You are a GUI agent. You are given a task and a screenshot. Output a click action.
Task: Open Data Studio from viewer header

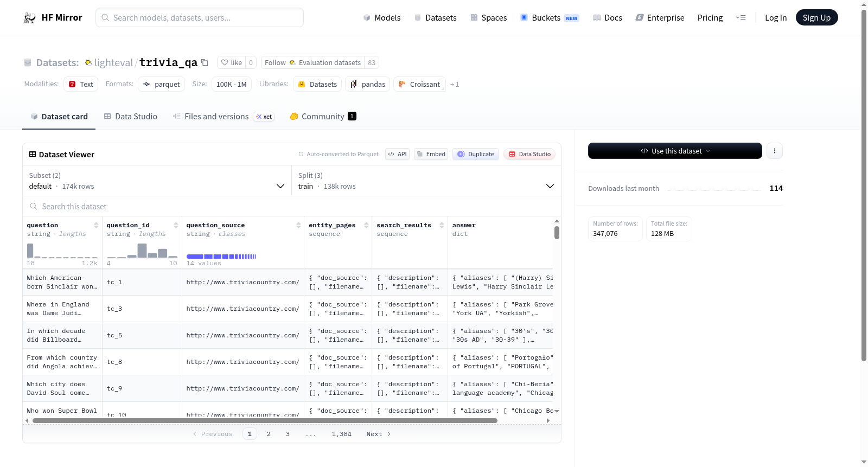coord(529,154)
